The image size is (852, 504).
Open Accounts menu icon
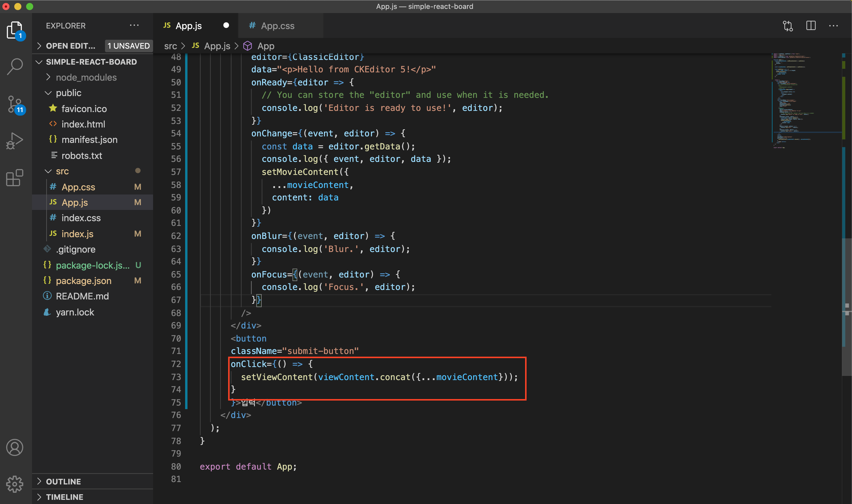click(x=15, y=448)
